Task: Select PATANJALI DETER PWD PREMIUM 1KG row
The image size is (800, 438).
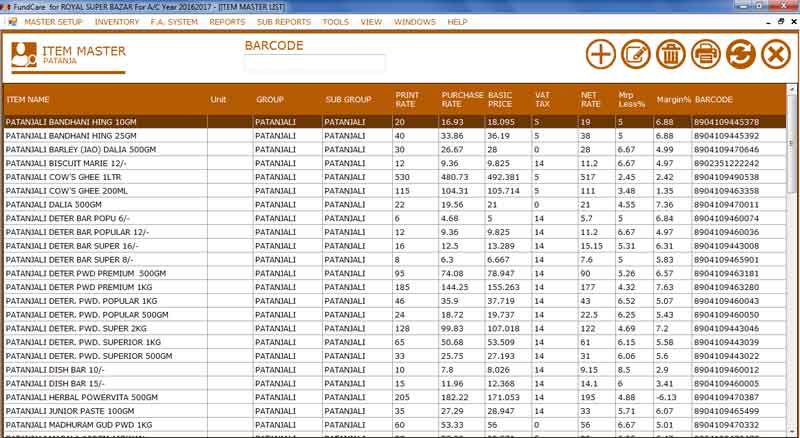Action: [x=394, y=287]
